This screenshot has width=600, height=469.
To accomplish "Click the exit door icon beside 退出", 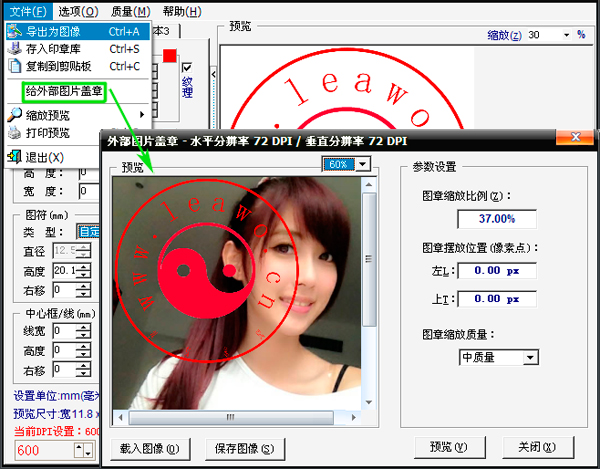I will pos(15,156).
